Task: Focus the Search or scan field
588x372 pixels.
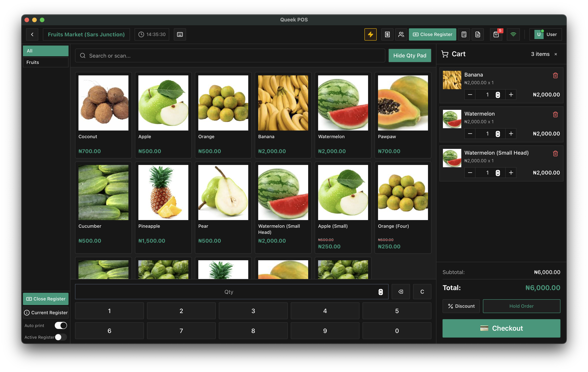Action: tap(230, 56)
